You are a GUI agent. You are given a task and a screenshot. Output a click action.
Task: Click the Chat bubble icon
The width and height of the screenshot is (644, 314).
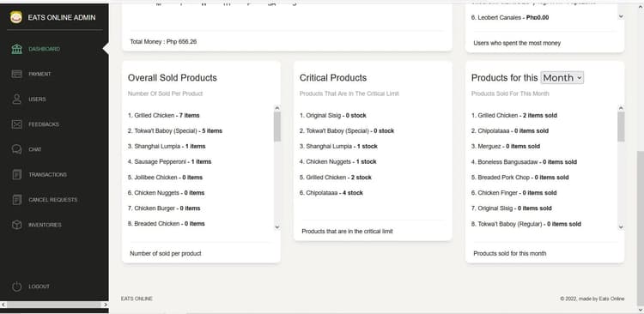tap(16, 149)
